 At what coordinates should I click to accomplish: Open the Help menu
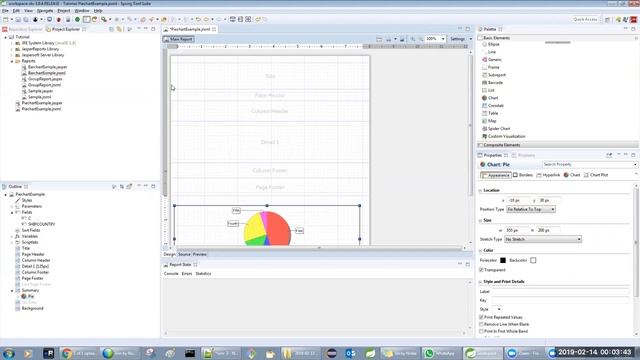click(x=98, y=11)
